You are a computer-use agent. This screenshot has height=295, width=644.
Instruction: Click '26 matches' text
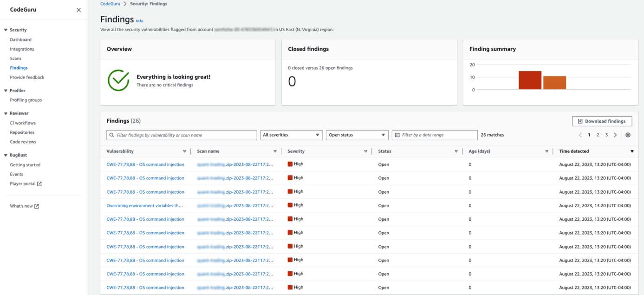[492, 135]
